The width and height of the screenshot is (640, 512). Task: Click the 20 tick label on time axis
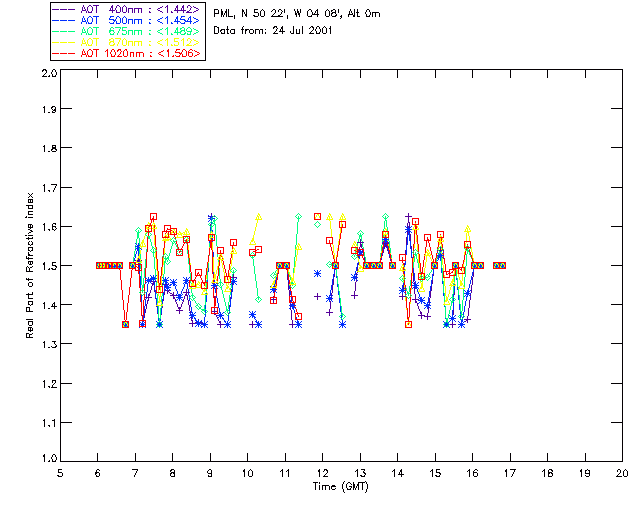tap(622, 472)
